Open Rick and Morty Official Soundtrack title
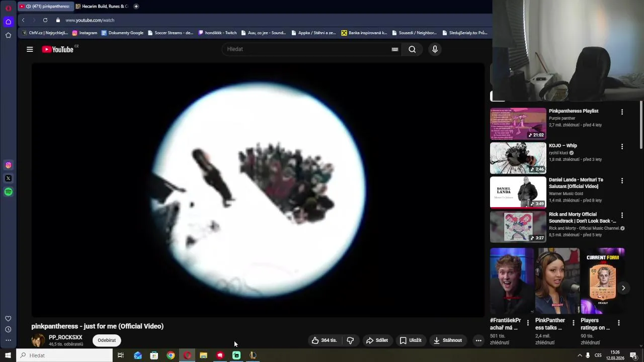Screen dimensions: 644x362 click(582, 218)
